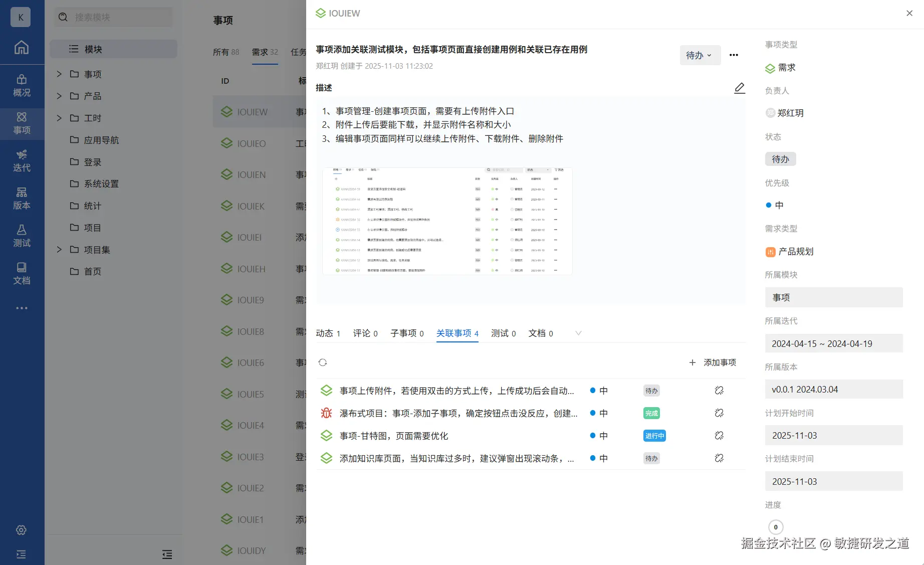Click the 搜索模块 search field
The height and width of the screenshot is (565, 924).
pos(114,17)
